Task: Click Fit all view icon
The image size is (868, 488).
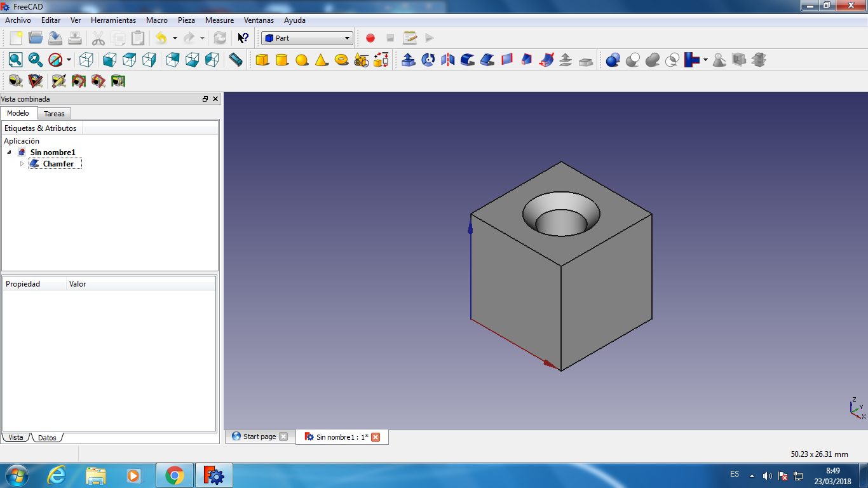Action: pos(16,60)
